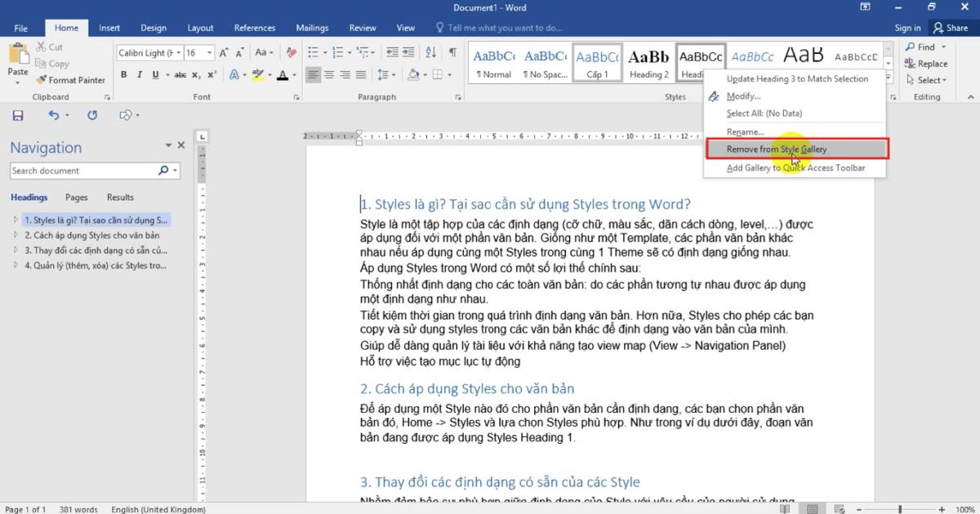Screen dimensions: 980x514
Task: Choose 'Remove from Style Gallery' menu option
Action: click(x=777, y=148)
